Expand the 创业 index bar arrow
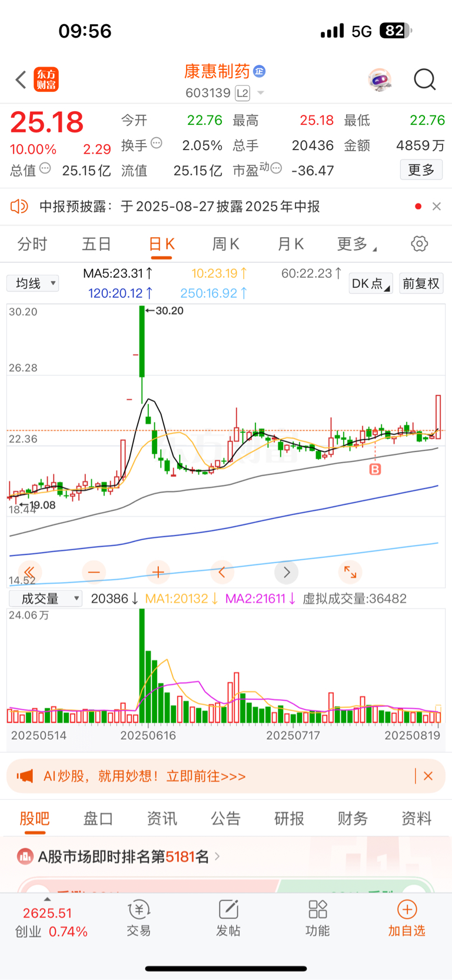The image size is (452, 980). (47, 899)
